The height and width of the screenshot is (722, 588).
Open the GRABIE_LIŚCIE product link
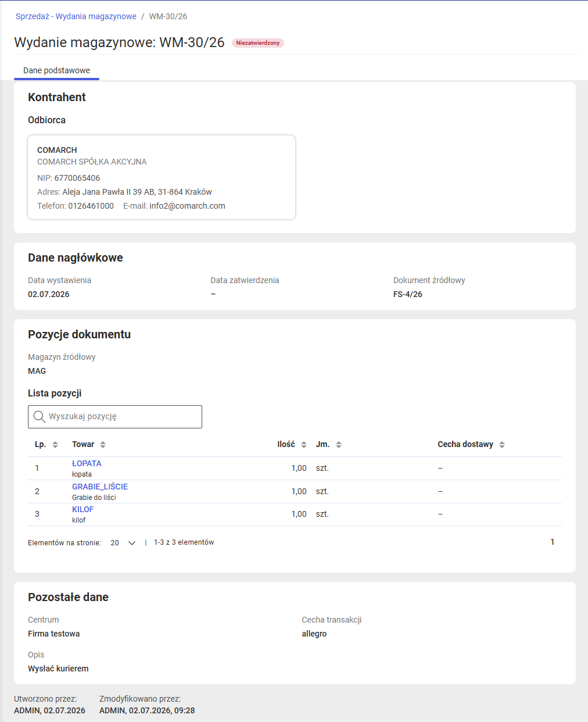point(100,487)
